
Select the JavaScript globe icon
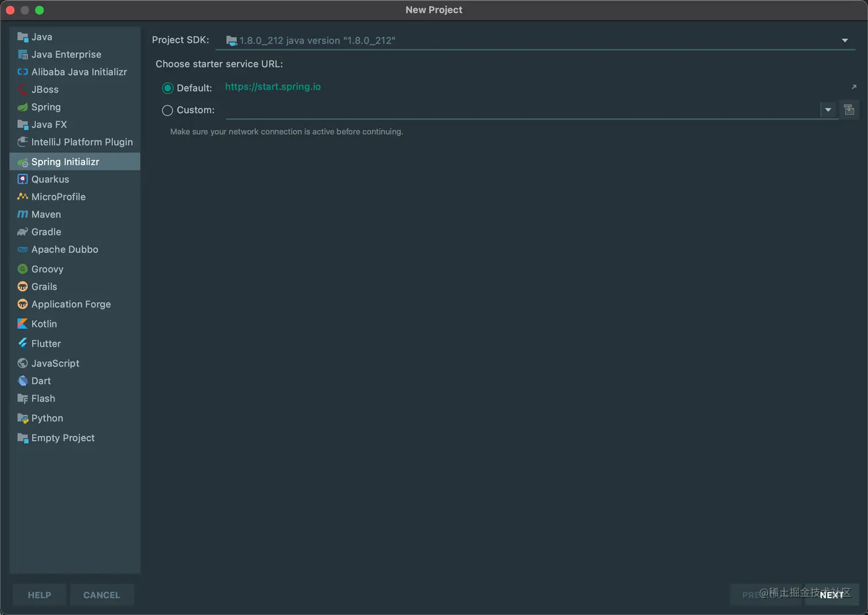23,363
